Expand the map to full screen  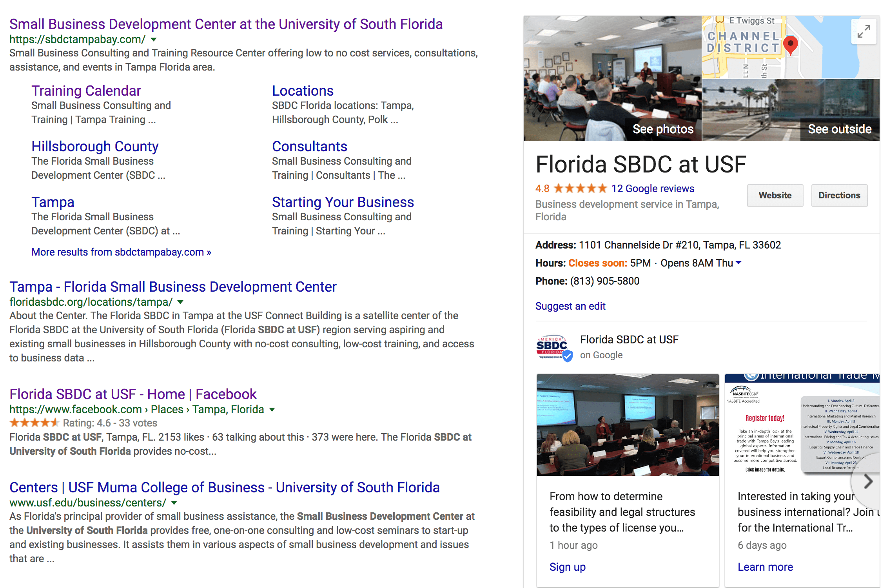click(864, 31)
